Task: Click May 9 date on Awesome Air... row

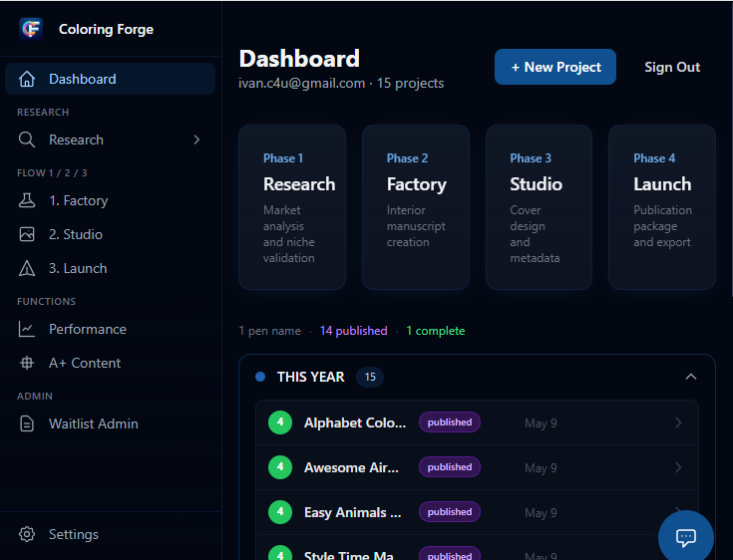Action: [x=541, y=468]
